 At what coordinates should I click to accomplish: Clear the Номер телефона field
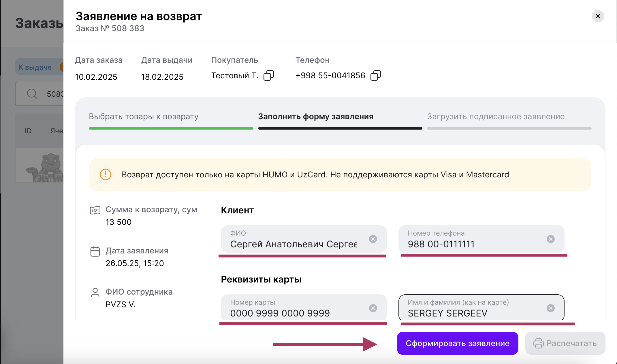550,239
